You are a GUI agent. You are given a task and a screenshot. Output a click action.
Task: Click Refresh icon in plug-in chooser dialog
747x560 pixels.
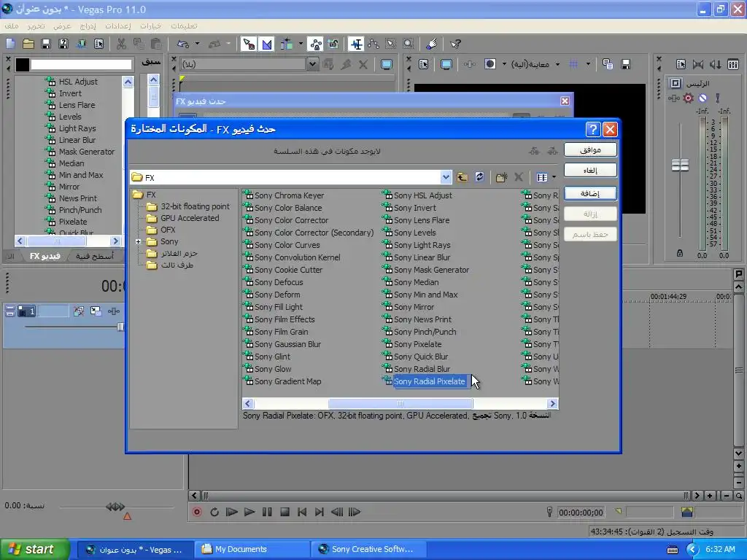coord(480,177)
